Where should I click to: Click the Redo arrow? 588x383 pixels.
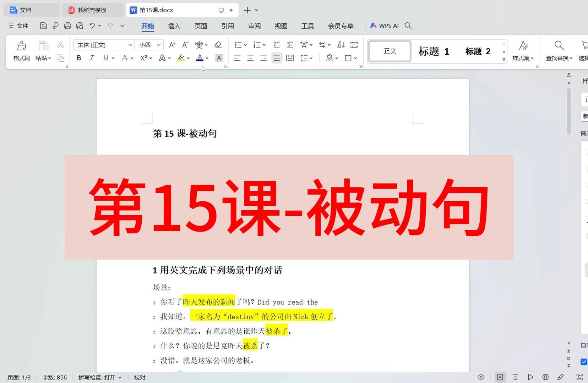tap(111, 26)
